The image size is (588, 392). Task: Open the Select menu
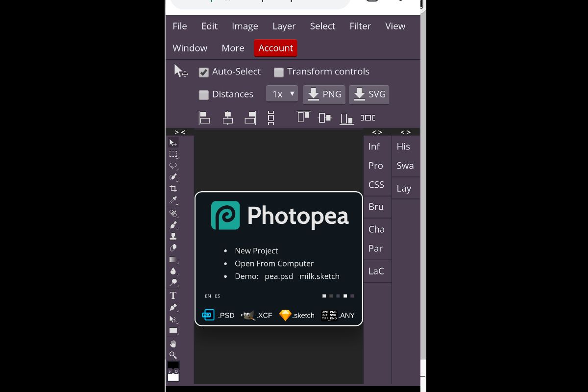point(322,26)
